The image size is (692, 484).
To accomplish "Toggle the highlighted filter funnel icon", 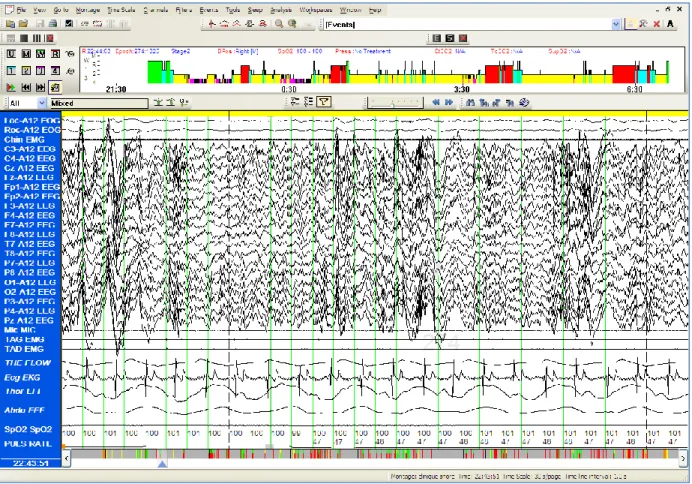I will pos(324,102).
